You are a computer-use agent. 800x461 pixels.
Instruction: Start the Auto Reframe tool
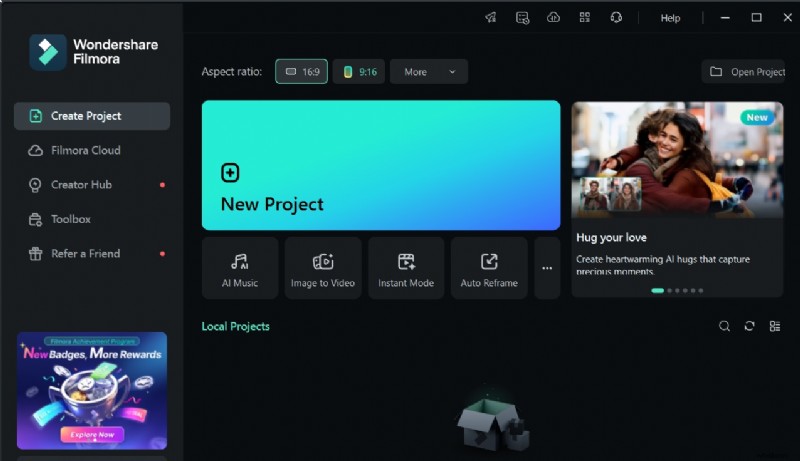(489, 268)
